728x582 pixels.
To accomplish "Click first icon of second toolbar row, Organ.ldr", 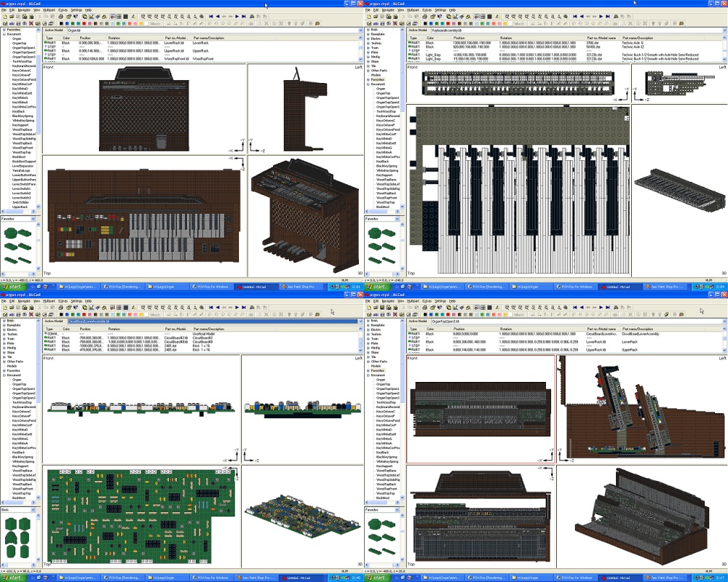I will click(x=5, y=23).
